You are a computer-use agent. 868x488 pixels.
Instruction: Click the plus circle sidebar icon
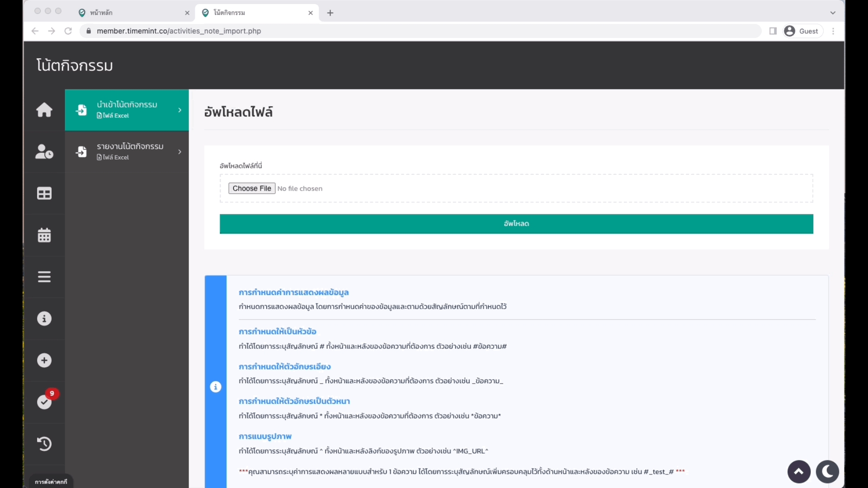click(44, 360)
